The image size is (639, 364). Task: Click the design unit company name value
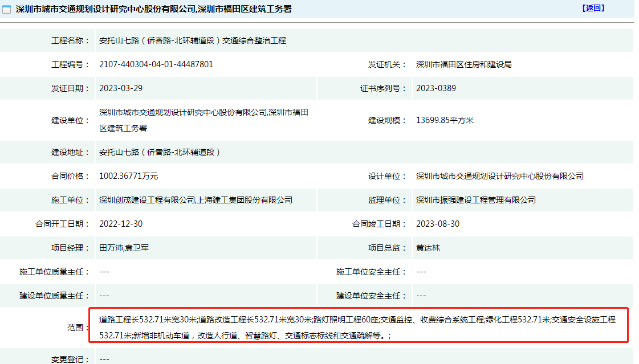click(x=499, y=176)
